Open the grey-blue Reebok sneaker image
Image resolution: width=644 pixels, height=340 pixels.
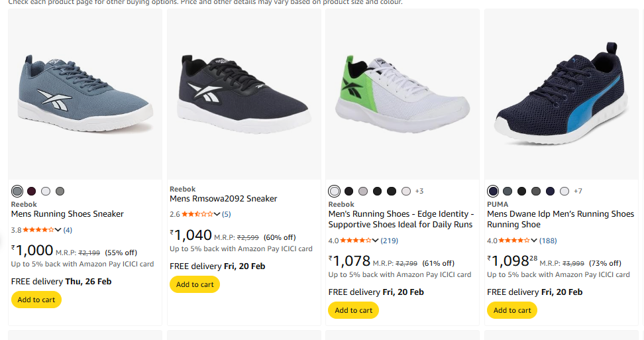pos(85,94)
